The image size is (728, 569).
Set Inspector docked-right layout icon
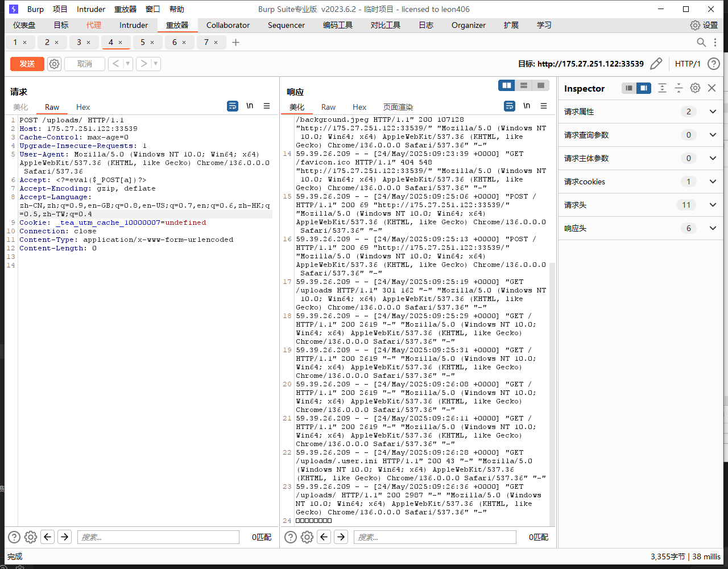644,88
